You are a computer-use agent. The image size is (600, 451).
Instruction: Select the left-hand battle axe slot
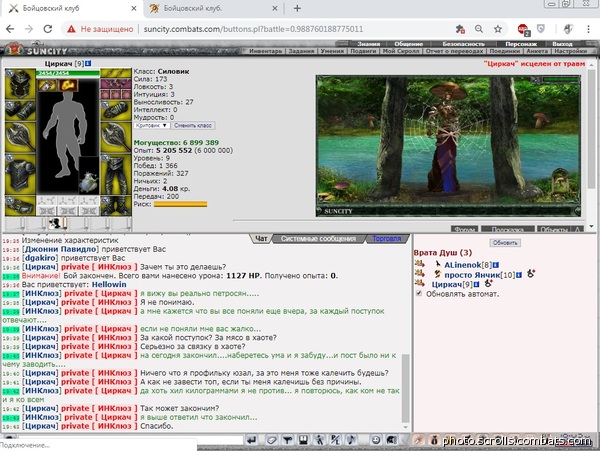pyautogui.click(x=20, y=138)
